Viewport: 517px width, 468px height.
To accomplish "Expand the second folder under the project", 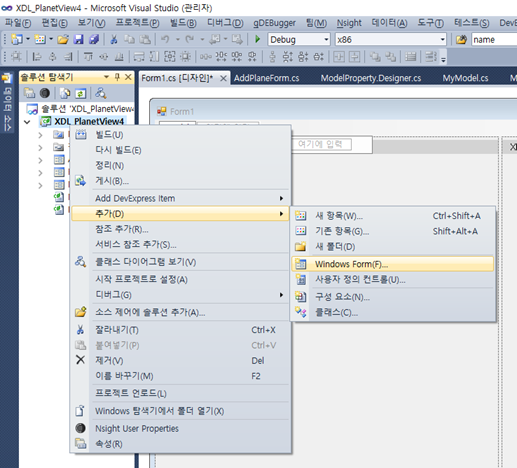I will [x=40, y=147].
